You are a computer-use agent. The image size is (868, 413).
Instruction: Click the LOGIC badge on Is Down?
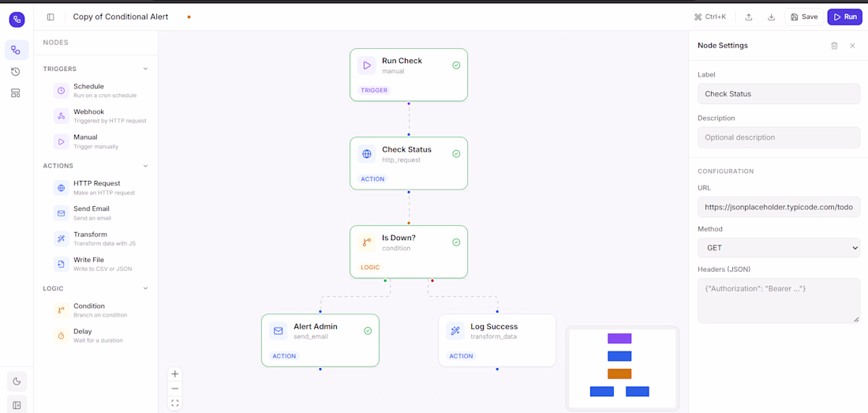(x=370, y=268)
